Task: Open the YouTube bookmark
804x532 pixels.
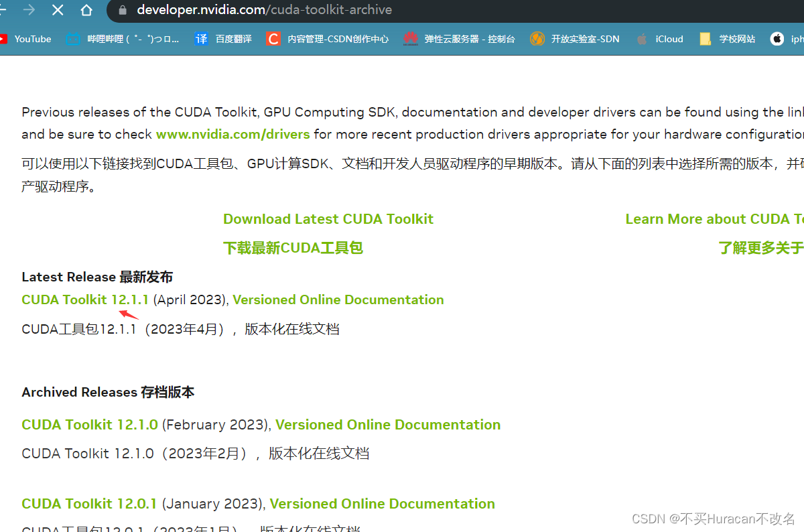Action: [x=25, y=39]
